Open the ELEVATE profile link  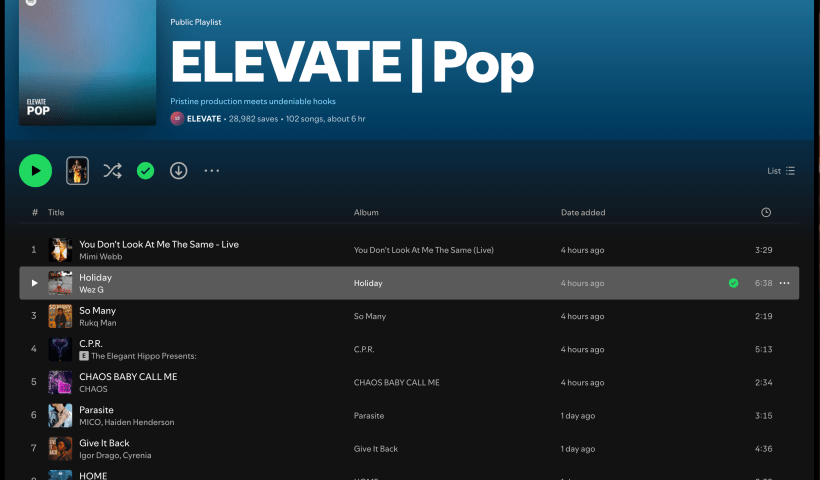204,118
